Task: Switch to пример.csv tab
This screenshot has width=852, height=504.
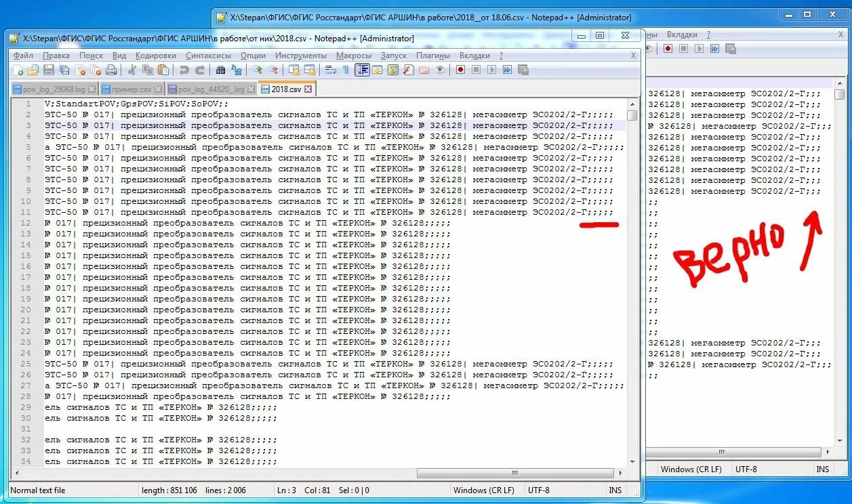Action: tap(132, 89)
